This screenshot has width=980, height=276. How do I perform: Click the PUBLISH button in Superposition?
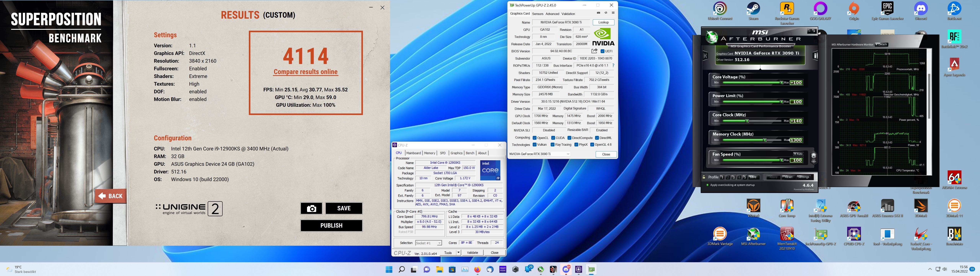click(x=331, y=225)
